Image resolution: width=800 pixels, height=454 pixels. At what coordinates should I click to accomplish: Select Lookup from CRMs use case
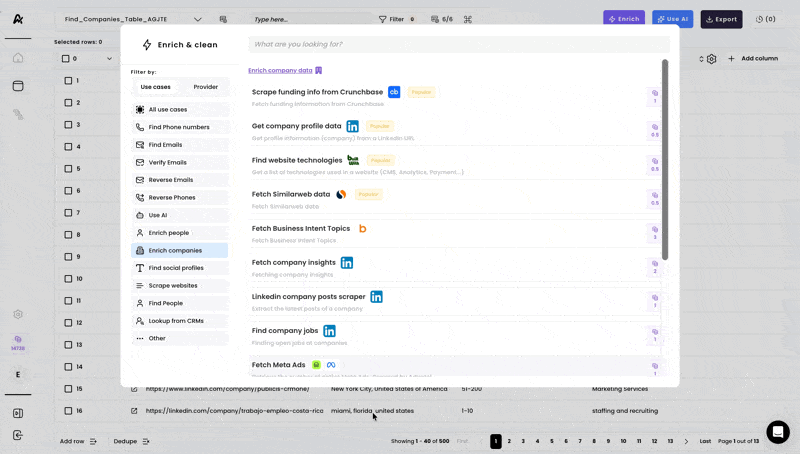[x=180, y=321]
